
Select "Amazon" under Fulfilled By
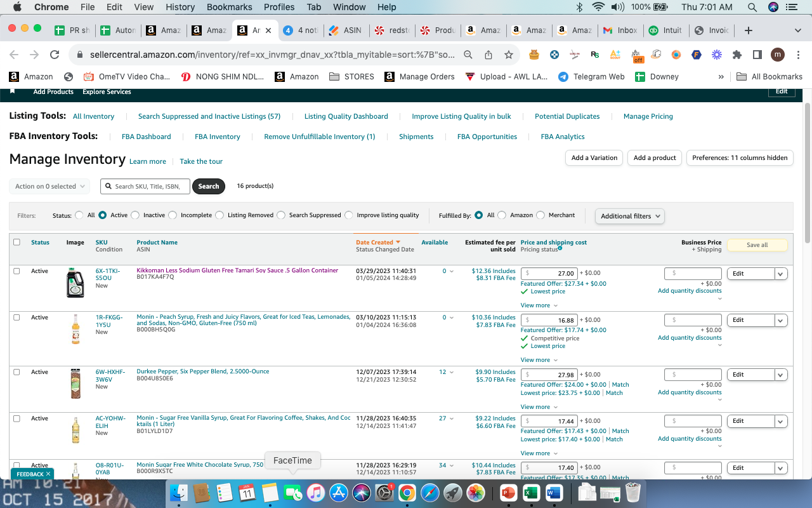tap(502, 215)
